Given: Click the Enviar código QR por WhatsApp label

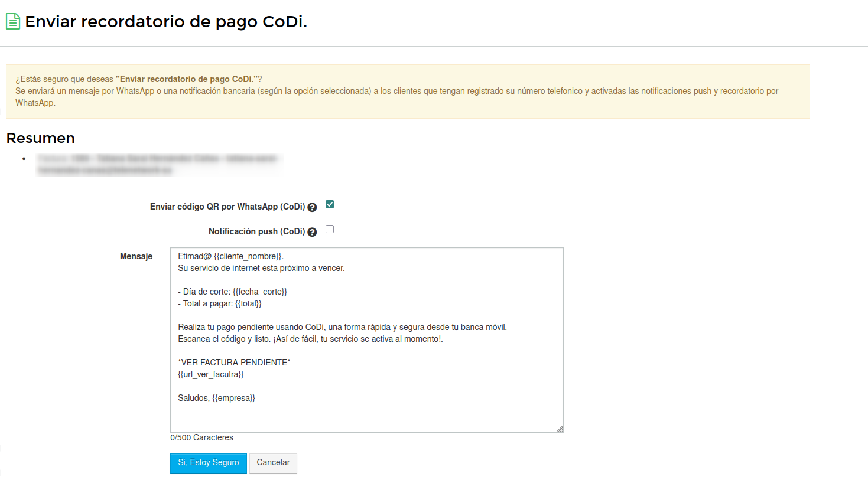Looking at the screenshot, I should coord(227,207).
